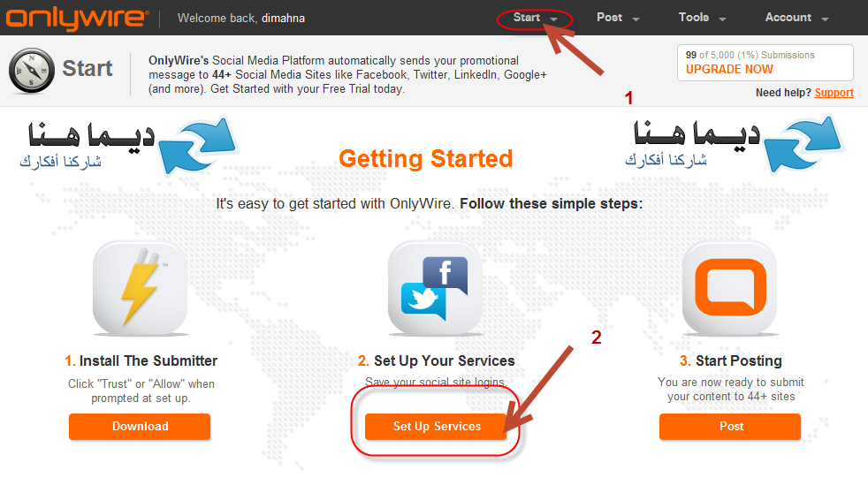Open the Tools dropdown menu
Image resolution: width=868 pixels, height=478 pixels.
tap(702, 18)
